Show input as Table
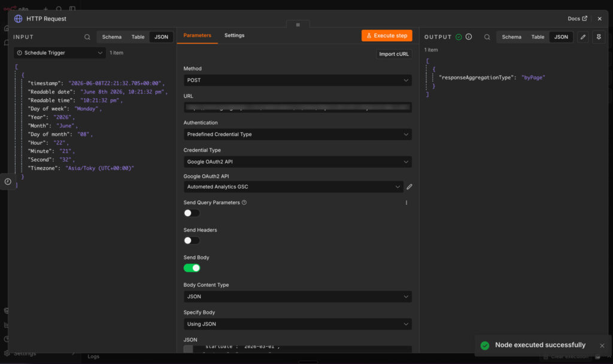613x364 pixels. [x=138, y=37]
